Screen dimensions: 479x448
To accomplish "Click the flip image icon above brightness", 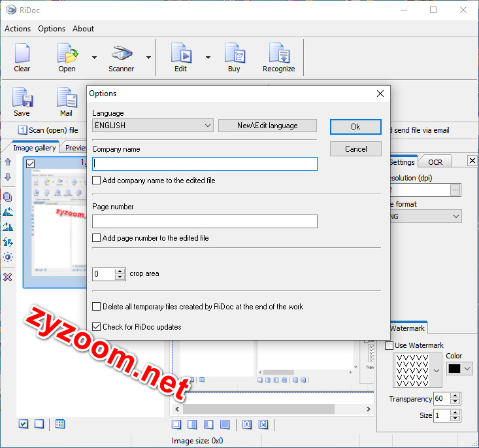I will tap(8, 242).
